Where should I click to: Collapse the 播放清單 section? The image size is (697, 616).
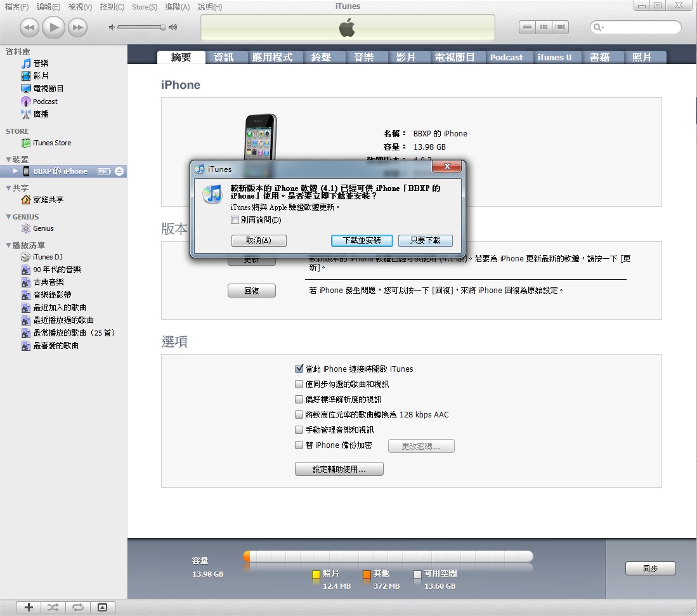point(8,245)
